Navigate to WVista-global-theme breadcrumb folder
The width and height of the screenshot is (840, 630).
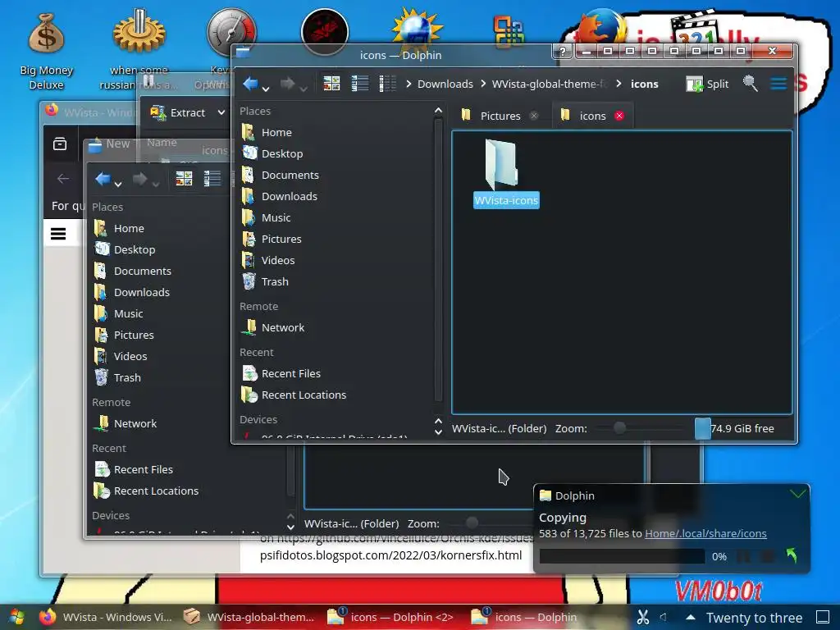(x=550, y=84)
